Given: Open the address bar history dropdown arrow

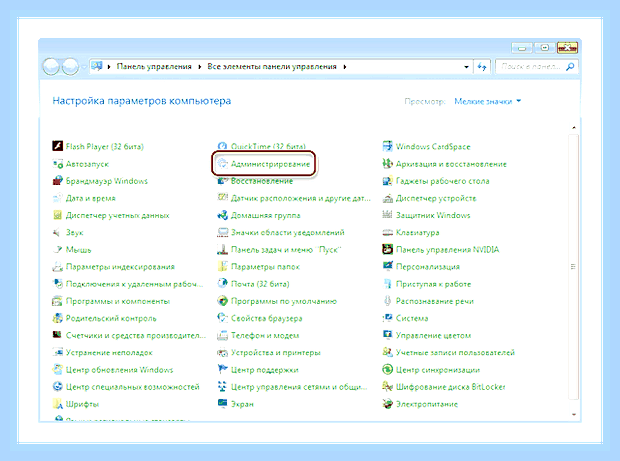Looking at the screenshot, I should pos(467,67).
